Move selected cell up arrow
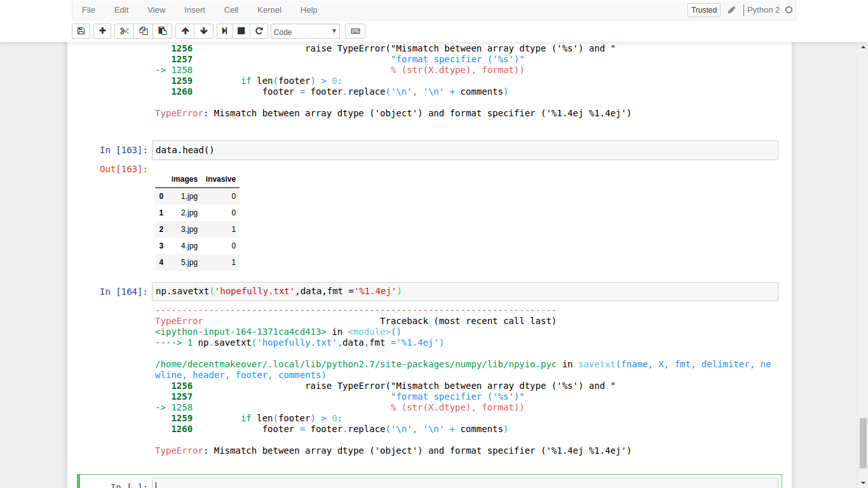 185,31
